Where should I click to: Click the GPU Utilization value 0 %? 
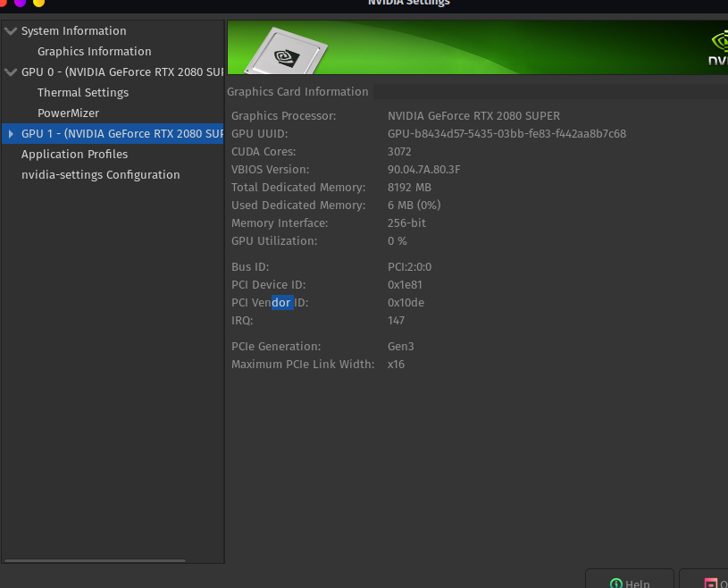(397, 241)
